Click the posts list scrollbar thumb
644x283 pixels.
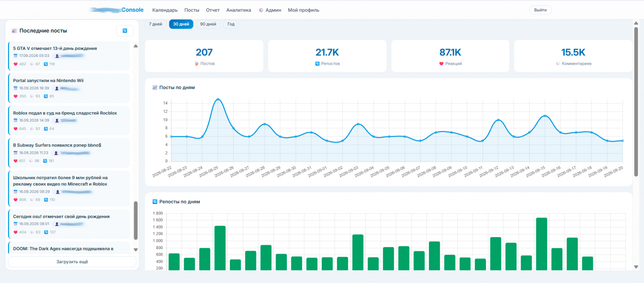pyautogui.click(x=136, y=220)
